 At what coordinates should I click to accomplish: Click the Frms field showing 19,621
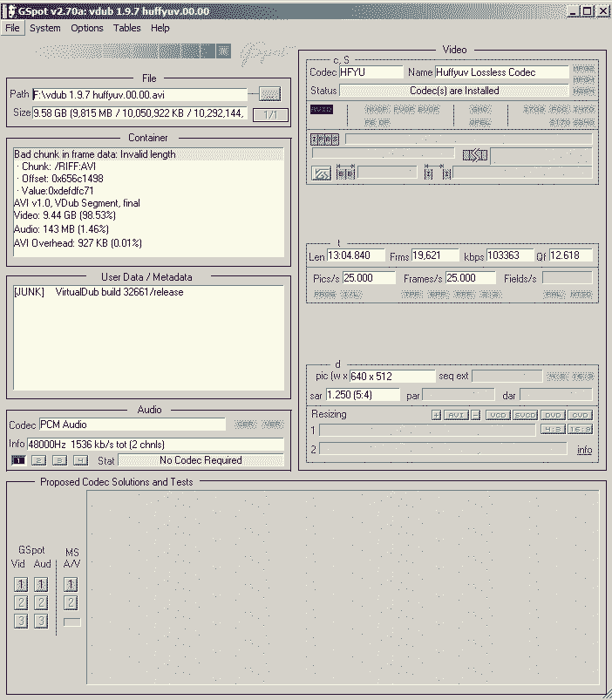click(435, 255)
